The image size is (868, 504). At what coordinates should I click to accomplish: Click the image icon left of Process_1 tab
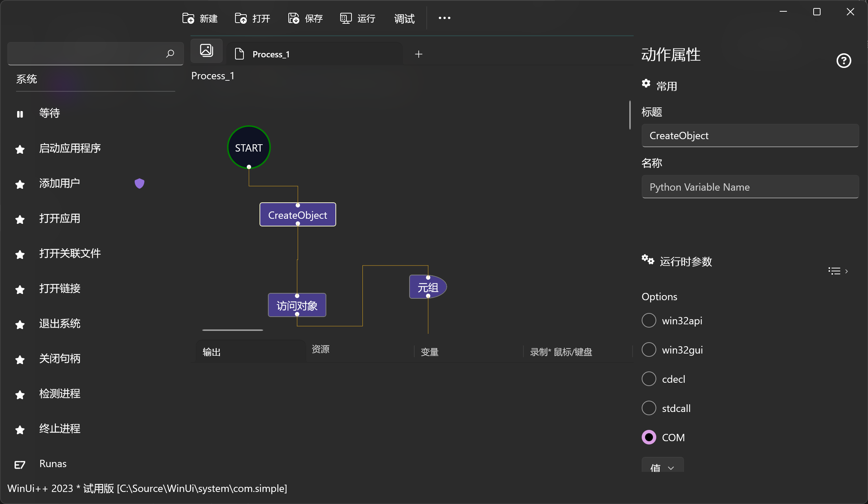pos(206,50)
